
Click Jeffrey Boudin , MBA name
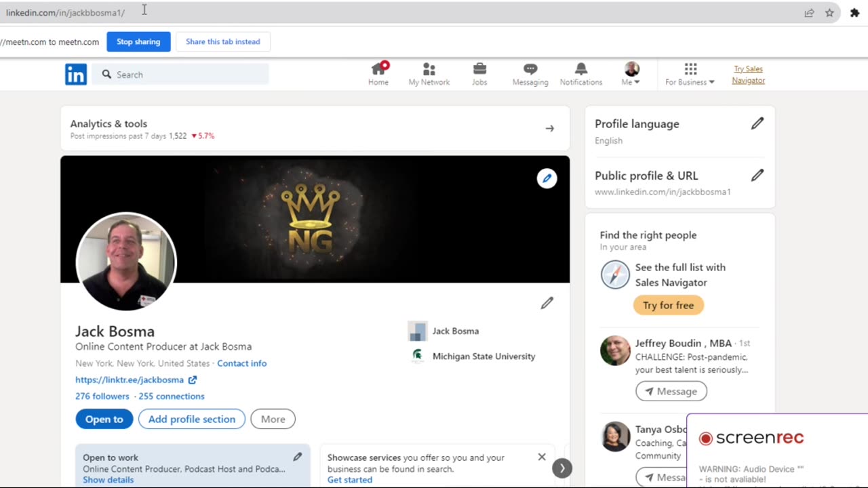pos(684,343)
